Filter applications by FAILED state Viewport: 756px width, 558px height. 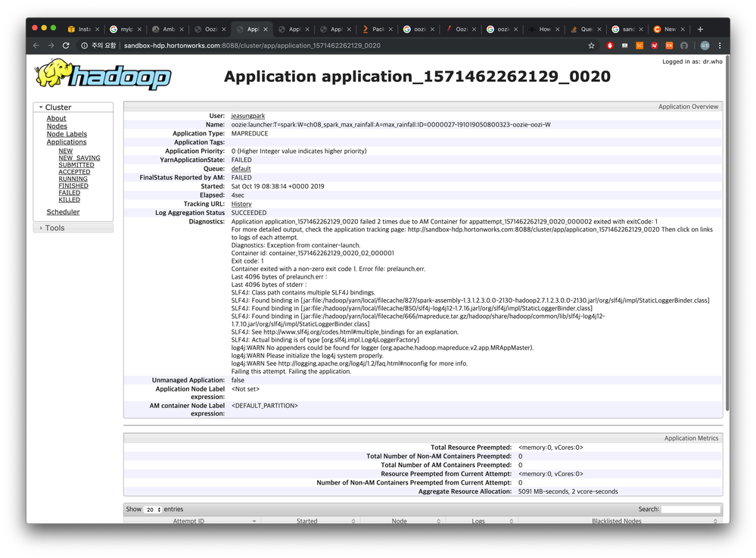pos(70,192)
